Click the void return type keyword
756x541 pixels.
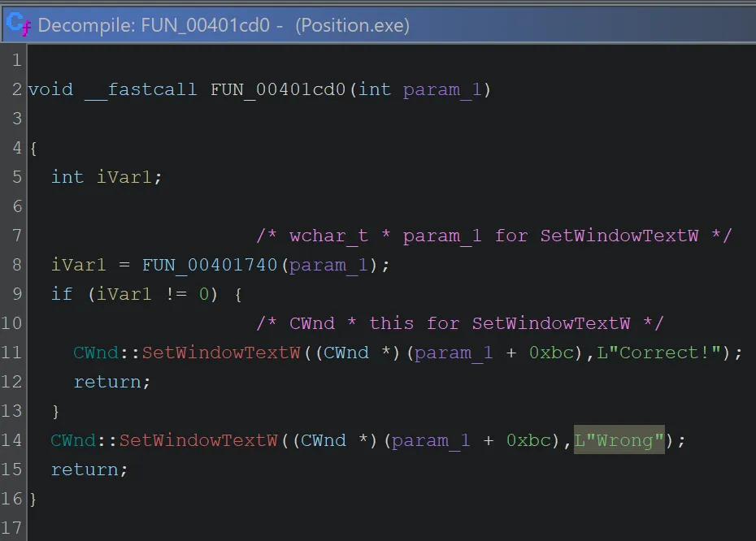(50, 89)
